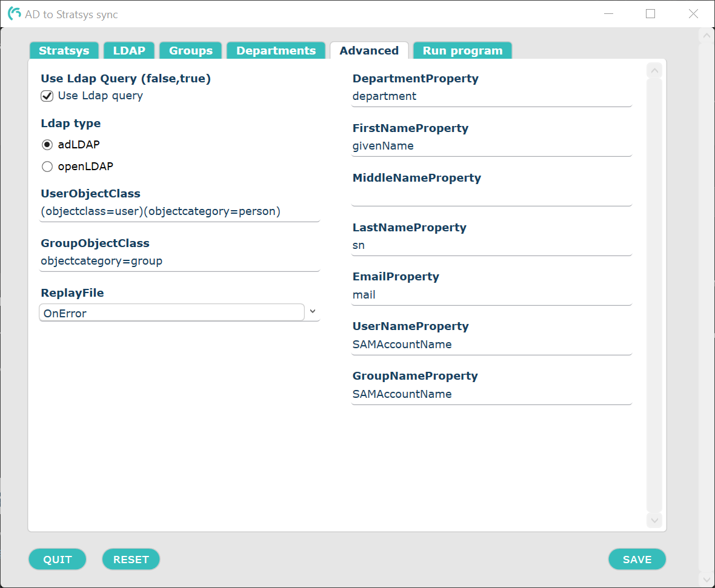
Task: Click the outer window scrollbar up arrow
Action: point(707,35)
